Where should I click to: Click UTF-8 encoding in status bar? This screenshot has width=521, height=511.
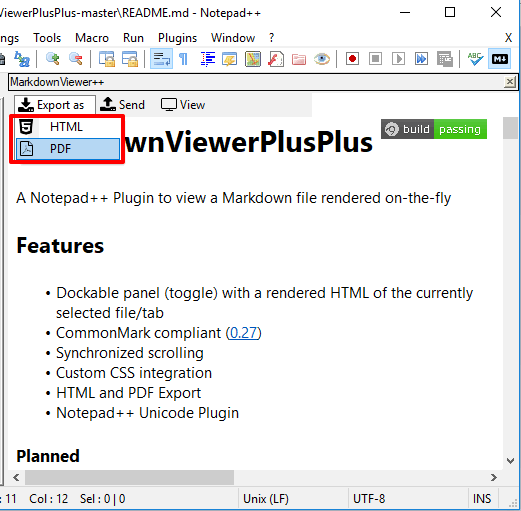[x=369, y=499]
